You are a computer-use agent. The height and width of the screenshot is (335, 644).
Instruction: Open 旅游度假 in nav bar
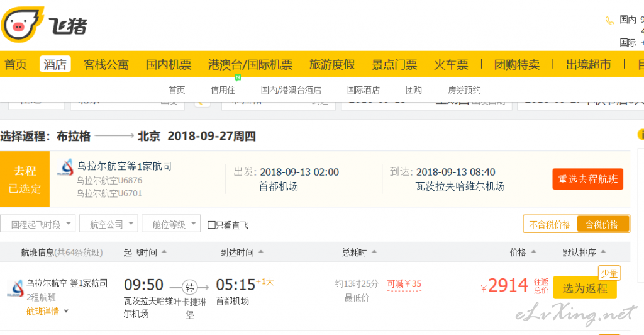click(332, 64)
